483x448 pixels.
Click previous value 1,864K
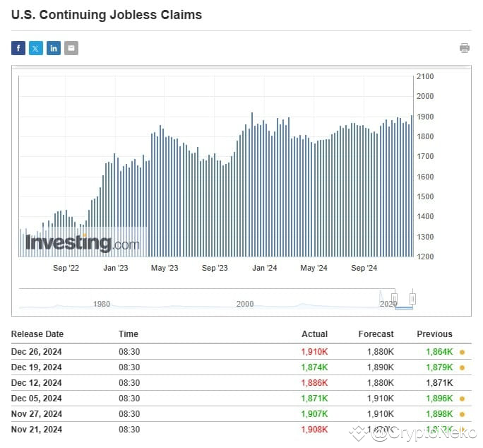coord(439,352)
